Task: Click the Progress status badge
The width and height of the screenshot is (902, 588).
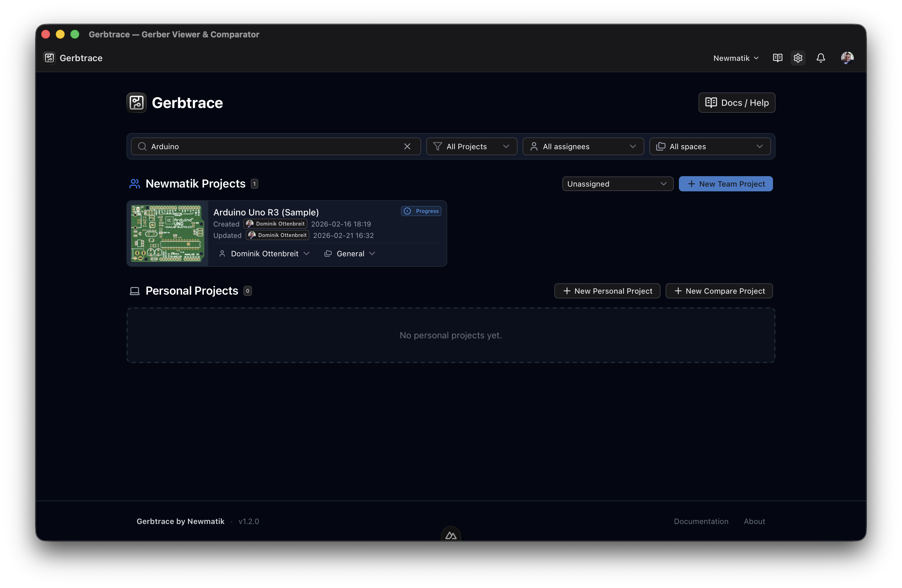Action: 421,211
